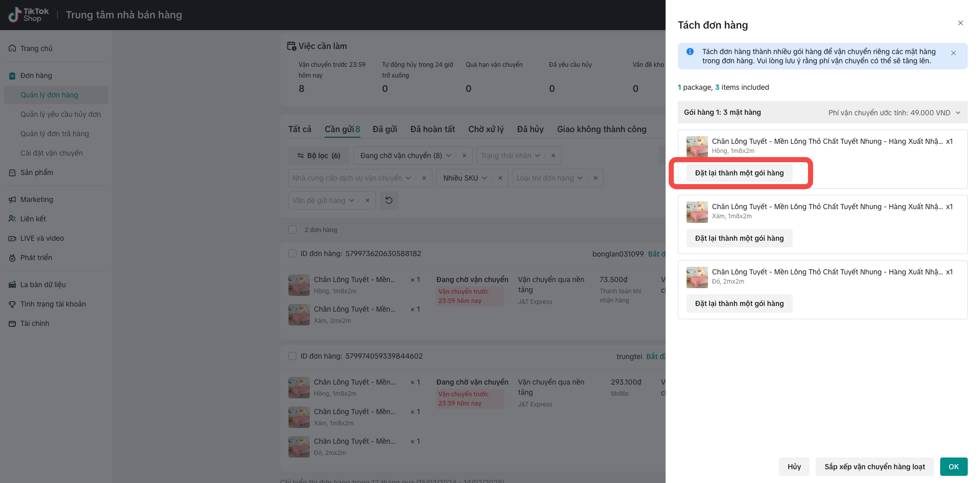Clear the Nhiều SKU filter
This screenshot has width=980, height=483.
[500, 178]
